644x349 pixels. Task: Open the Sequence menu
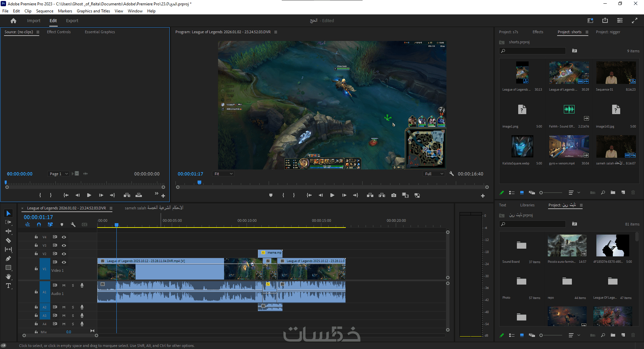pos(45,11)
